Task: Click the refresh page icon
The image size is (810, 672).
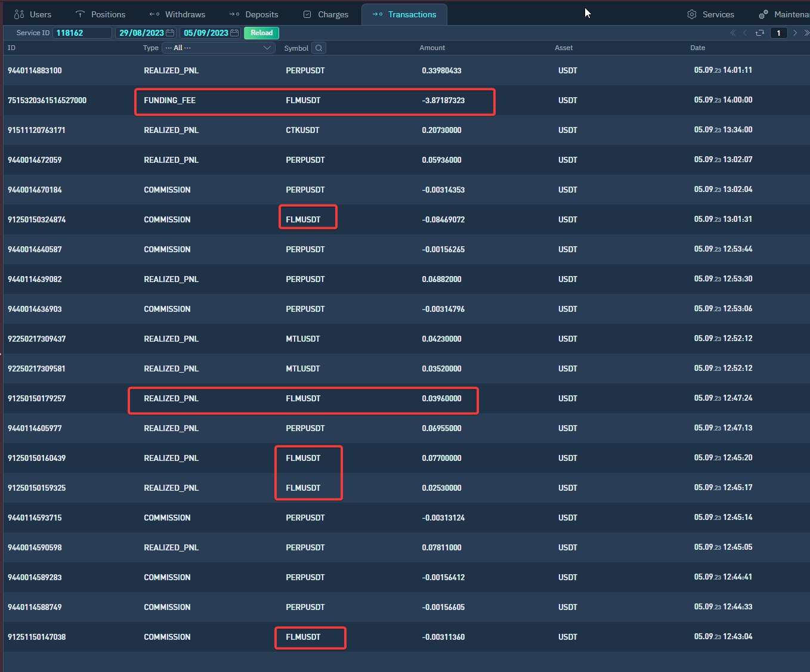Action: click(x=759, y=33)
